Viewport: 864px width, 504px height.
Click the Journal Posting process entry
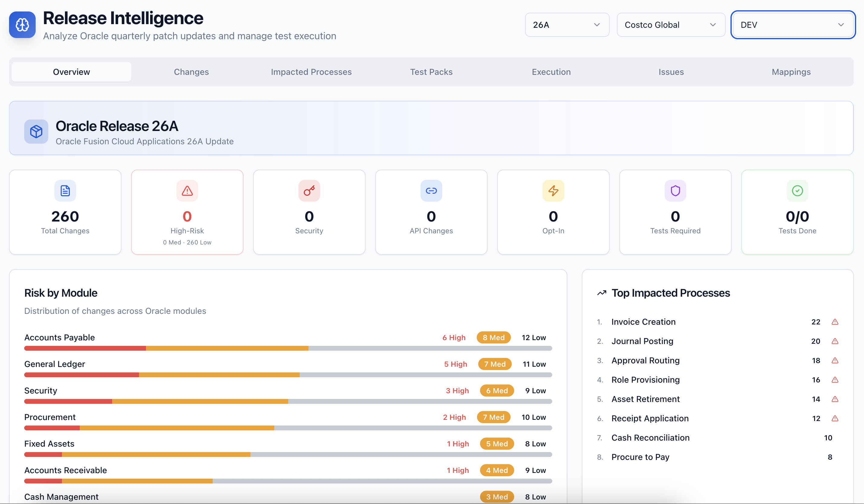642,341
